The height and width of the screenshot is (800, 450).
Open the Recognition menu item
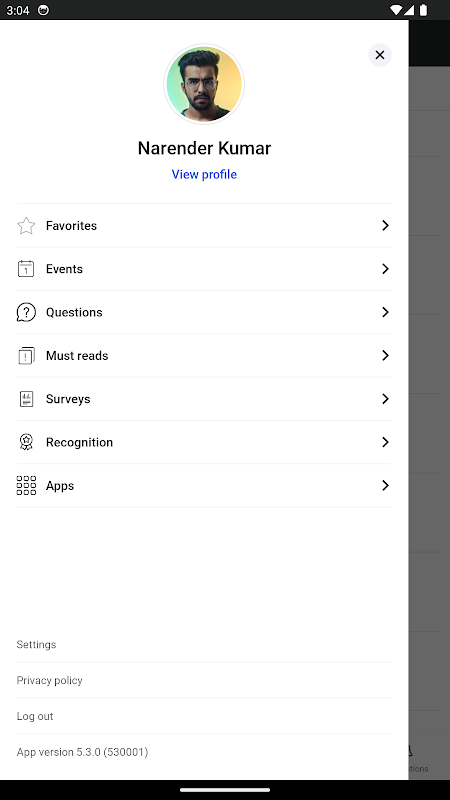pos(204,442)
